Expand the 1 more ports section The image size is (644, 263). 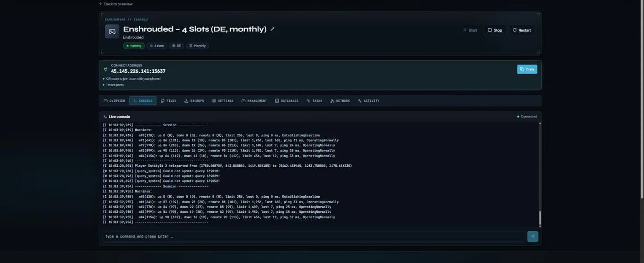point(113,85)
